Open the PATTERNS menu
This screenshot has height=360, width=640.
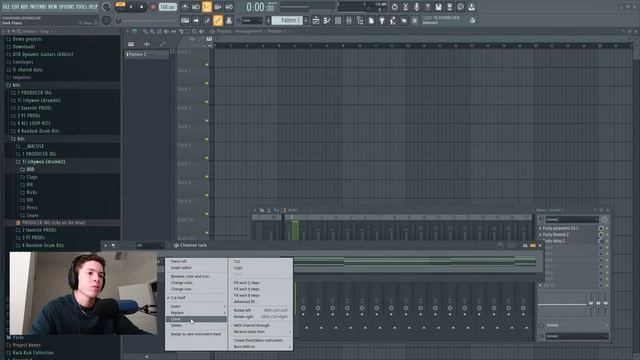(x=38, y=7)
